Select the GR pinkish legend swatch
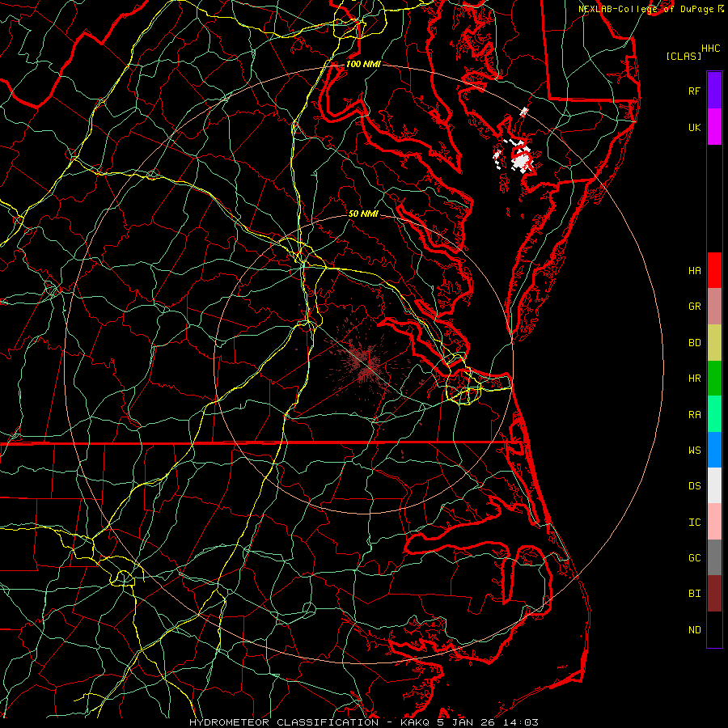Viewport: 728px width, 728px height. point(714,307)
